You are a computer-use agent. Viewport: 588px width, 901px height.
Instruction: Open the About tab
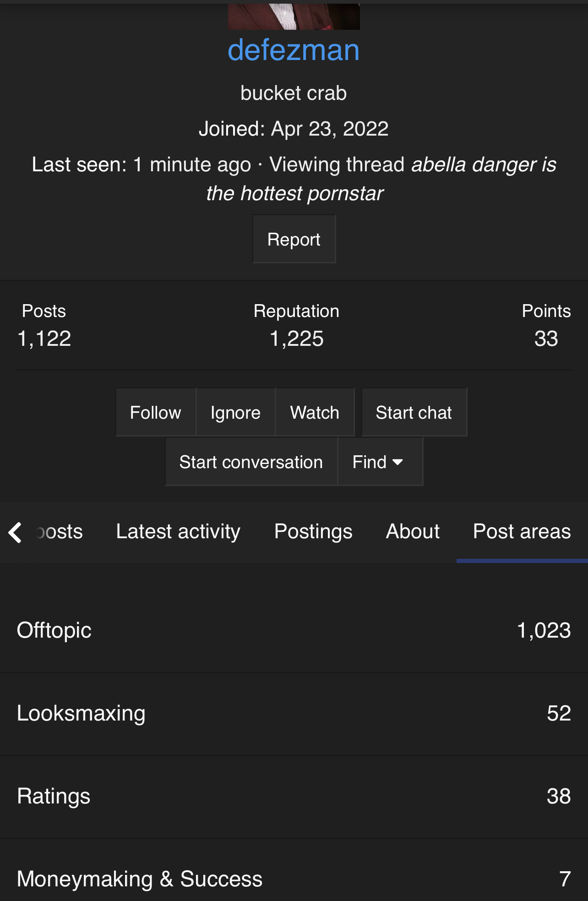click(413, 532)
